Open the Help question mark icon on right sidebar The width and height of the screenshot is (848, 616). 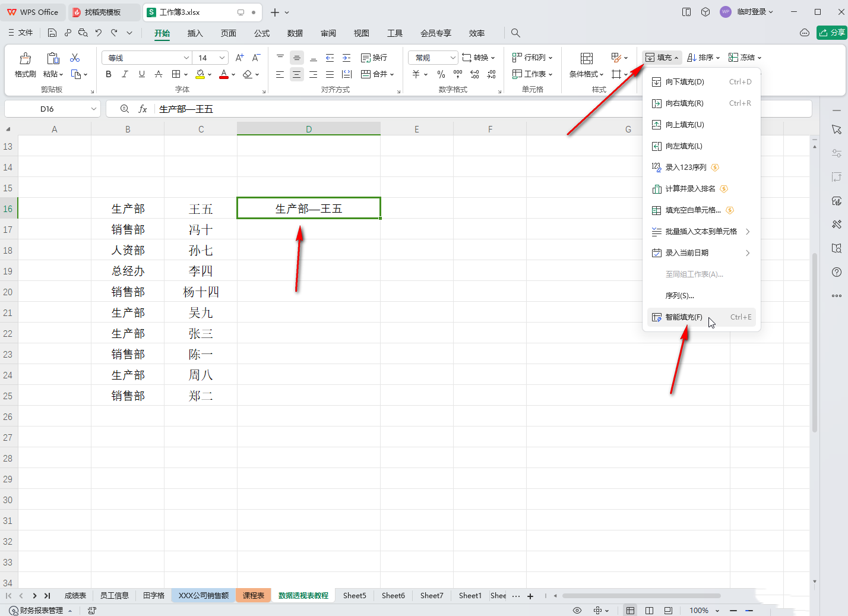point(837,272)
